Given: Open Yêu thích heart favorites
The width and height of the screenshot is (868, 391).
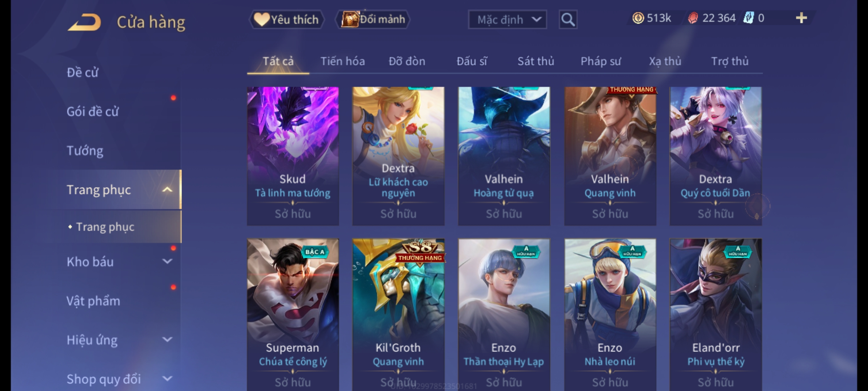Looking at the screenshot, I should pos(286,20).
